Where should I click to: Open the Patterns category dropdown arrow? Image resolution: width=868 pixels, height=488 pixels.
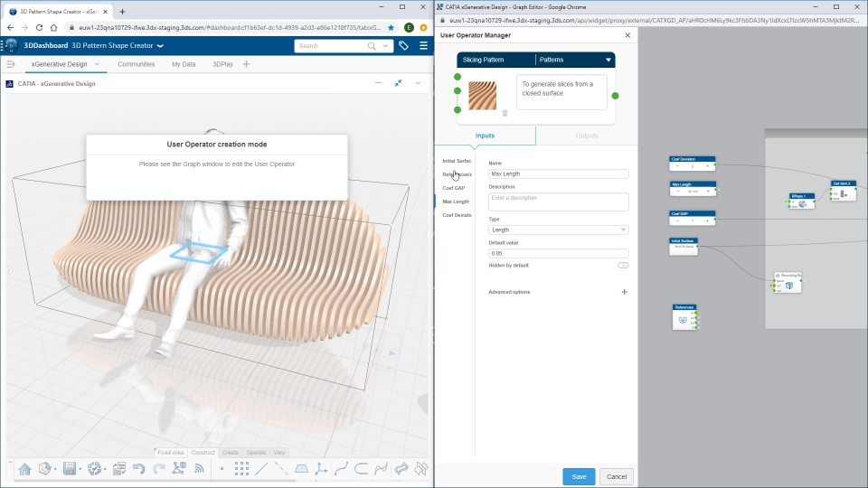pyautogui.click(x=608, y=60)
